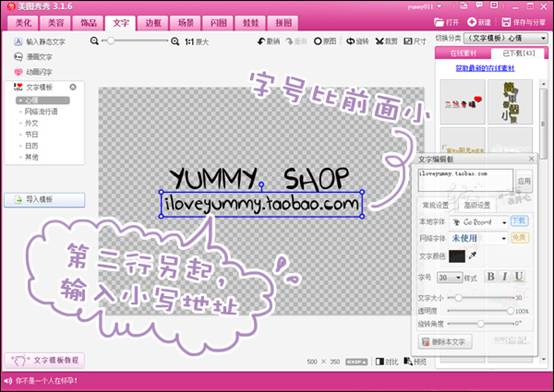This screenshot has height=392, width=554.
Task: Toggle underline U formatting
Action: (519, 276)
